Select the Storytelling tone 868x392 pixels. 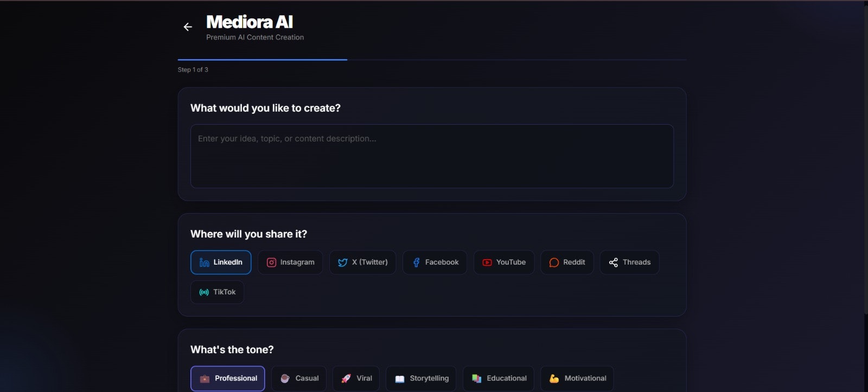421,378
